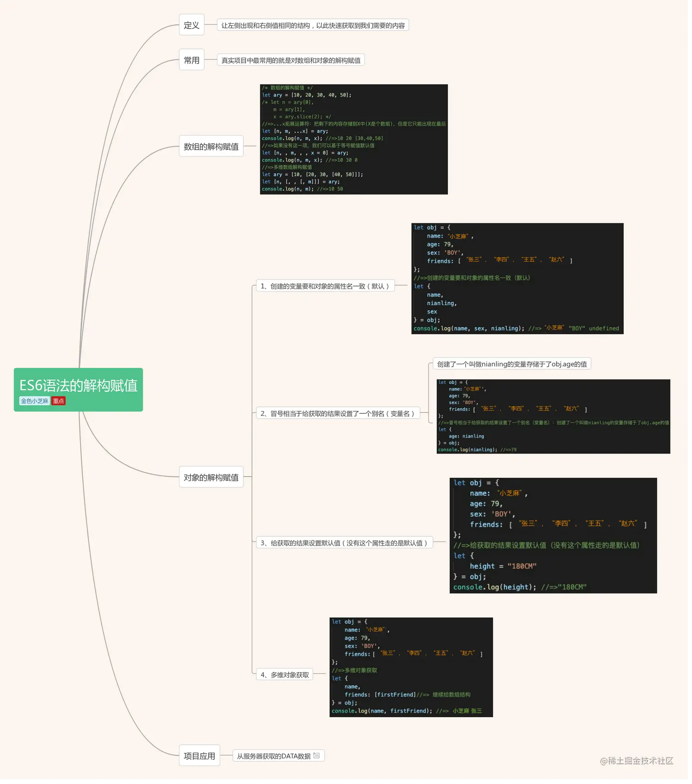This screenshot has height=784, width=692.
Task: Click the 金色小芝麻 tag on the root node
Action: pos(34,401)
